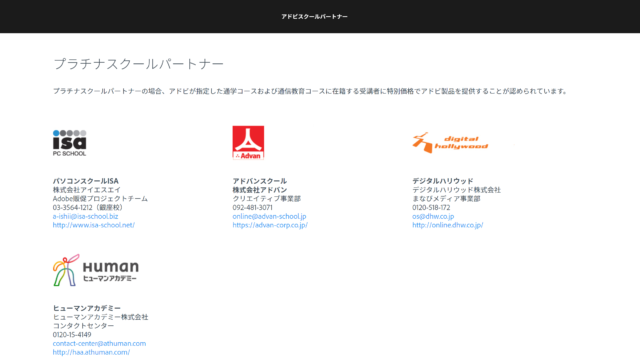Click the コンタクトセンター text
This screenshot has height=360, width=640.
click(x=83, y=326)
